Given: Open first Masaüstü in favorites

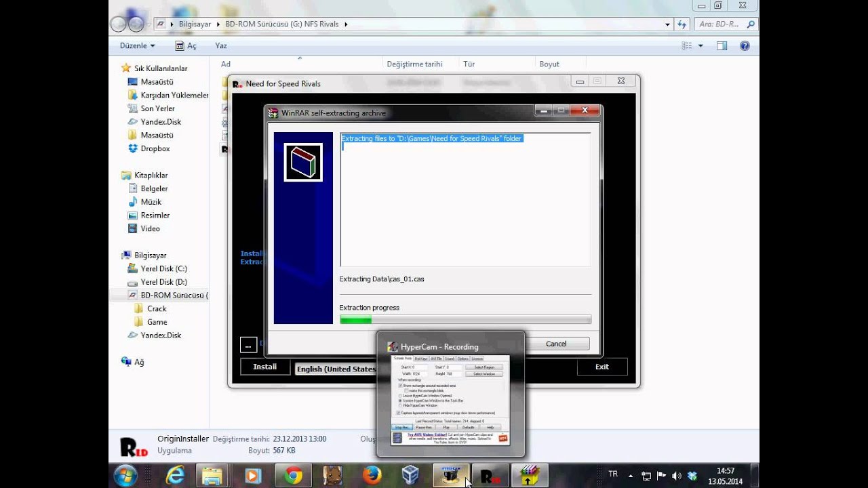Looking at the screenshot, I should [x=157, y=81].
